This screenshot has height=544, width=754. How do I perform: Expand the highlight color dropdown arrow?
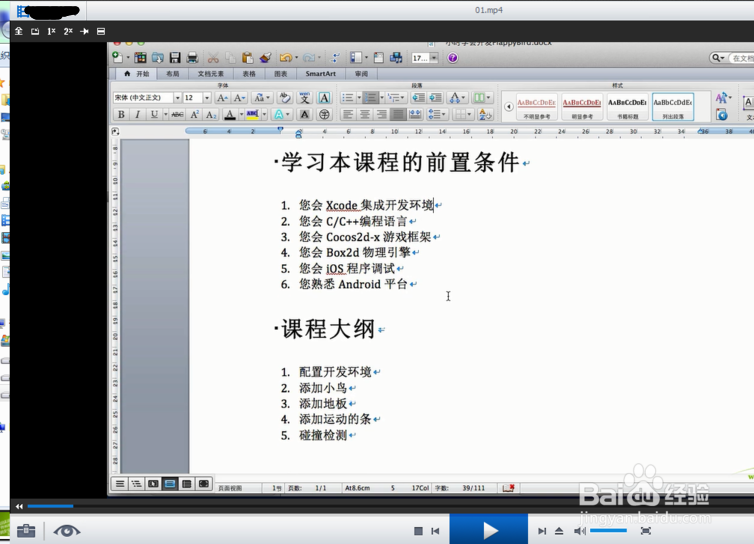click(x=264, y=114)
